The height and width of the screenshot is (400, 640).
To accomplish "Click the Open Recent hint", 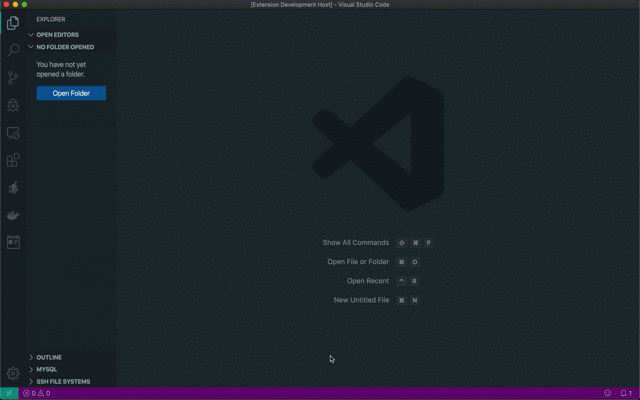I will tap(382, 281).
